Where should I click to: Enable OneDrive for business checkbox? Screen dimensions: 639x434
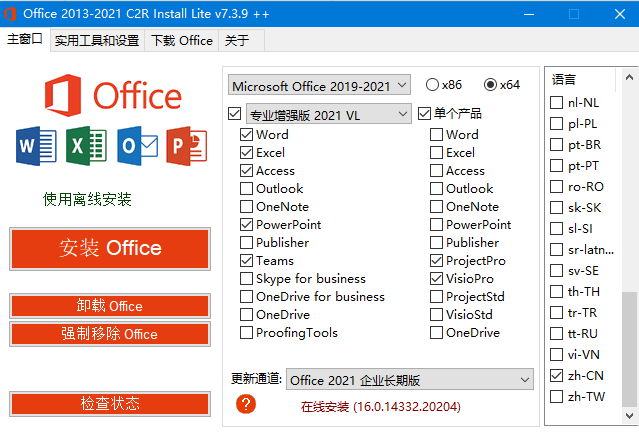(x=247, y=297)
